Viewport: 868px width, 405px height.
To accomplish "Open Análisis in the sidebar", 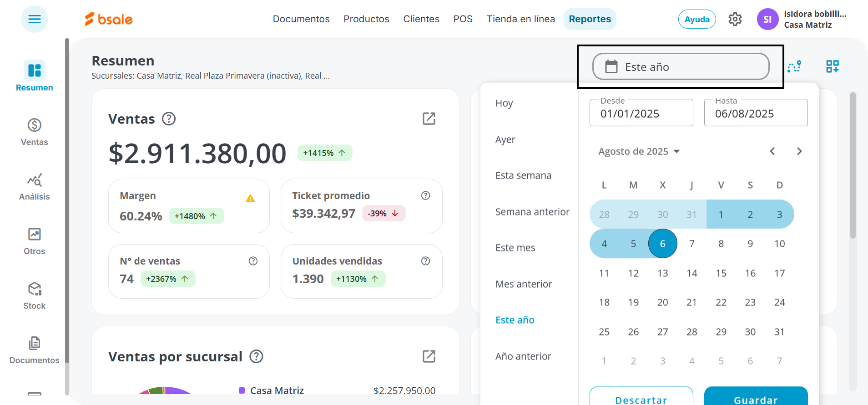I will tap(35, 186).
